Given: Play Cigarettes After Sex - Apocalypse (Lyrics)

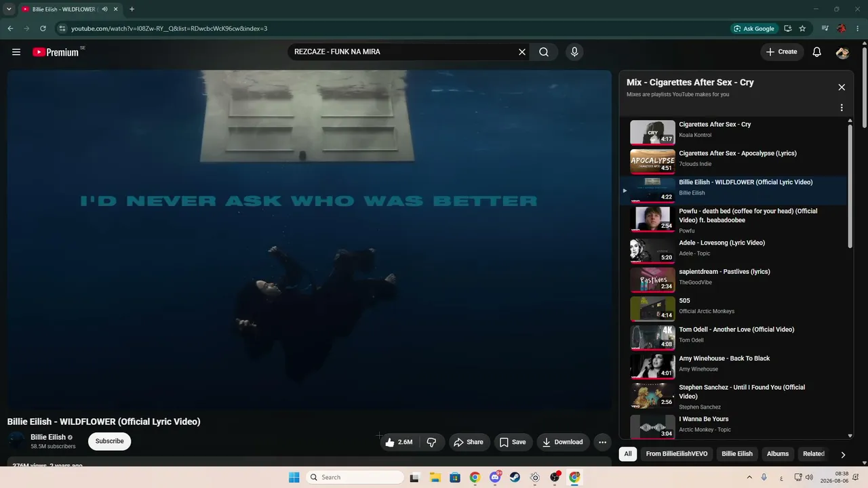Looking at the screenshot, I should tap(734, 161).
